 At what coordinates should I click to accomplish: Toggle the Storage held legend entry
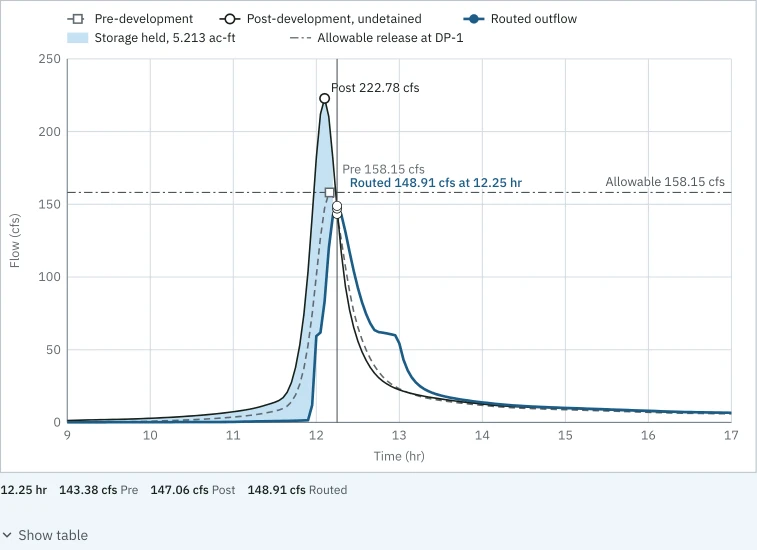tap(151, 38)
